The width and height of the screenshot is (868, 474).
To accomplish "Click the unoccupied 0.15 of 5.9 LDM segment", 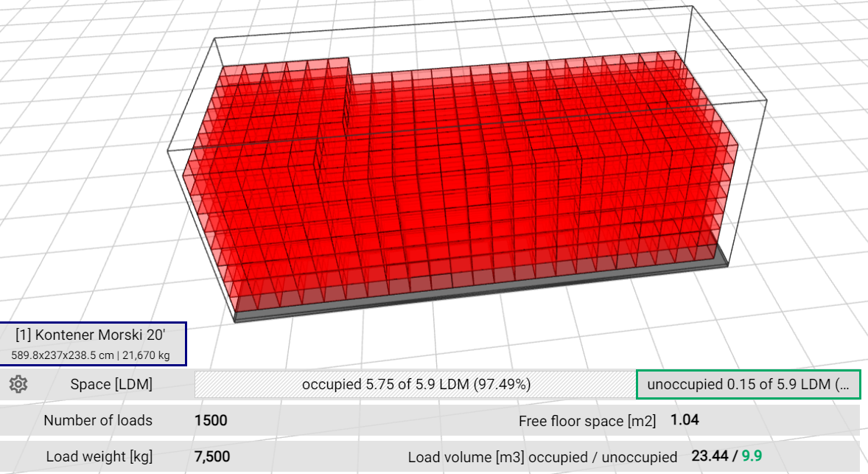I will tap(749, 384).
